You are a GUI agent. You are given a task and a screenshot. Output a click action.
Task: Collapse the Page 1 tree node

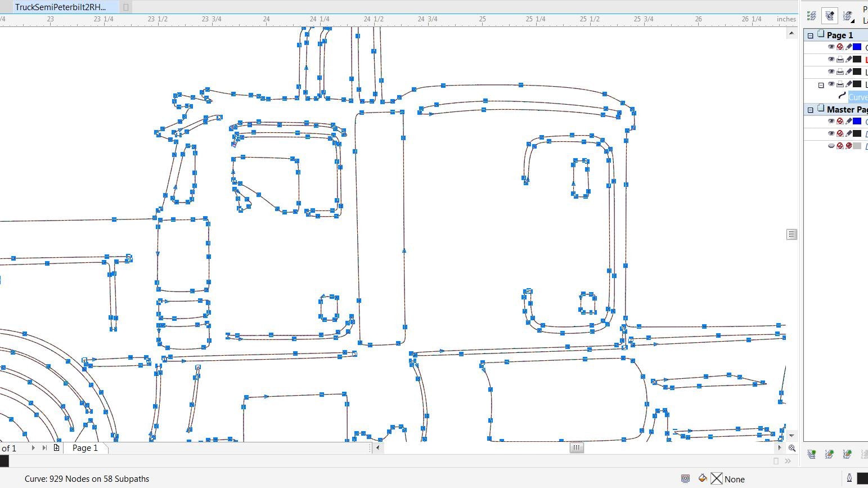pos(810,35)
